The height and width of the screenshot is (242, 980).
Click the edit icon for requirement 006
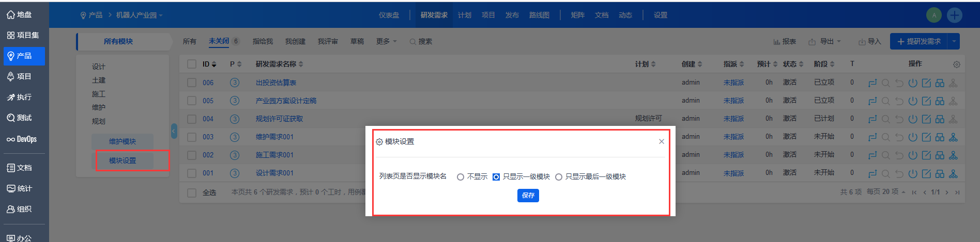926,83
